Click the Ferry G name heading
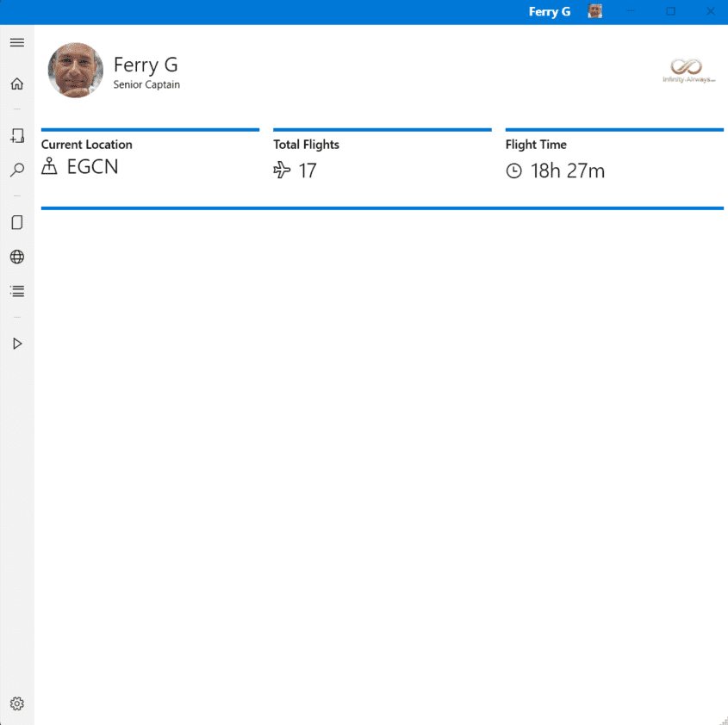The height and width of the screenshot is (725, 728). pos(146,65)
